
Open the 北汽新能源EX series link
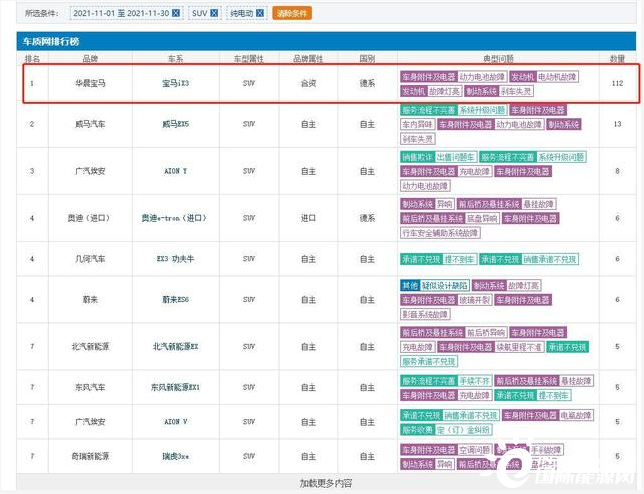pyautogui.click(x=175, y=347)
